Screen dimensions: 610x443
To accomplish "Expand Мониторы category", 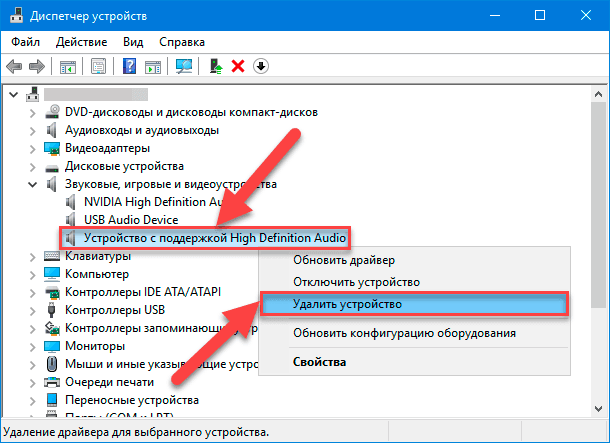I will pyautogui.click(x=33, y=347).
